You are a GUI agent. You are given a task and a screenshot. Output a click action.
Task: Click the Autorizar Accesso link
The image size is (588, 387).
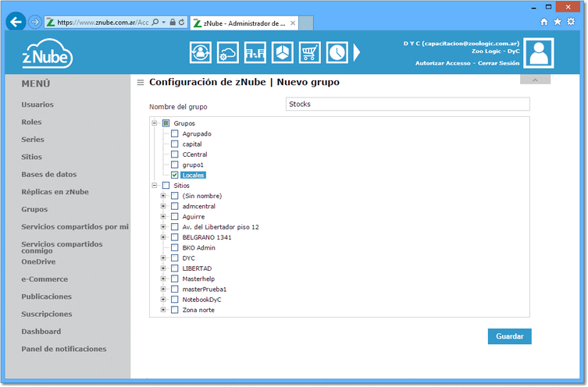click(x=443, y=63)
